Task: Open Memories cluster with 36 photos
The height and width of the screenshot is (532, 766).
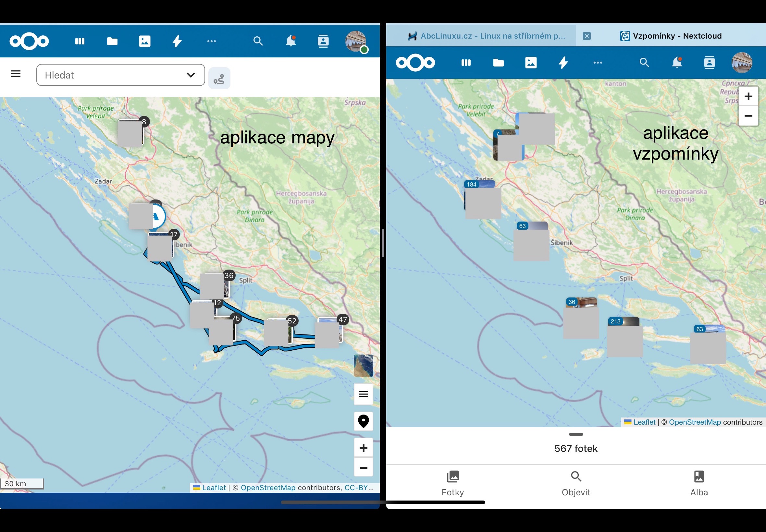Action: (x=581, y=318)
